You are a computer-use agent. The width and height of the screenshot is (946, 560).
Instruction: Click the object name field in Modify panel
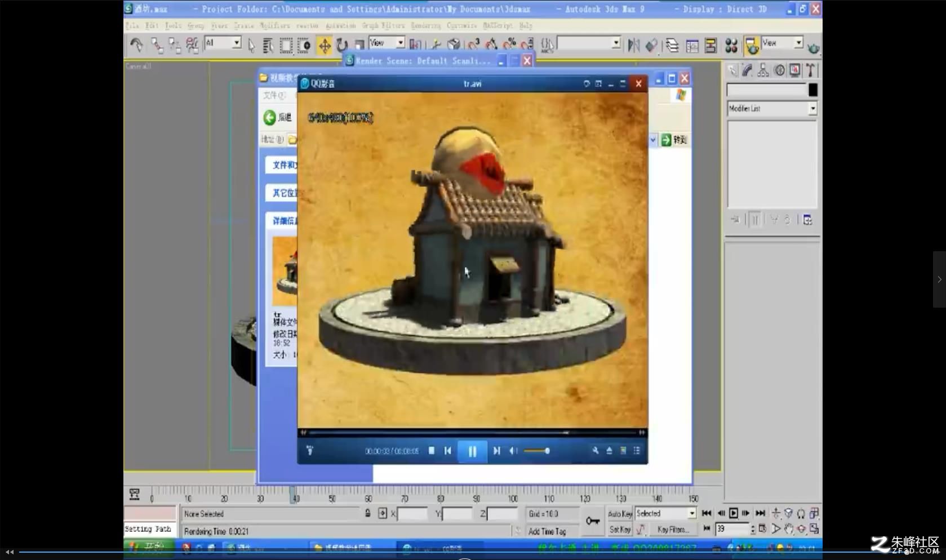(x=766, y=90)
